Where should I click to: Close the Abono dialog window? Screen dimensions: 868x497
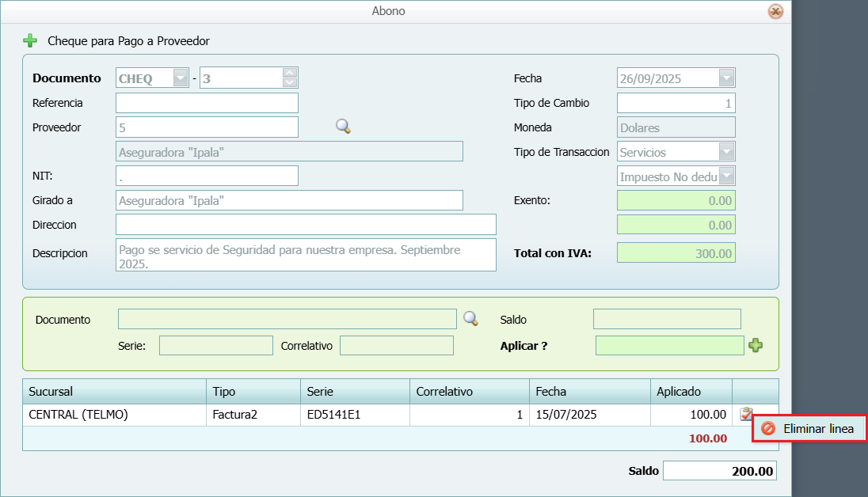click(775, 11)
